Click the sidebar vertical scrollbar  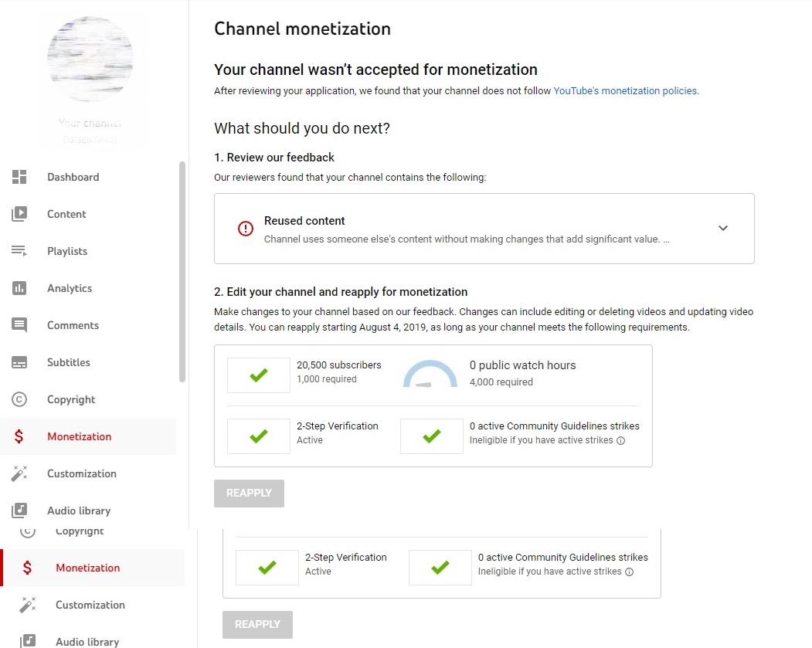point(182,272)
